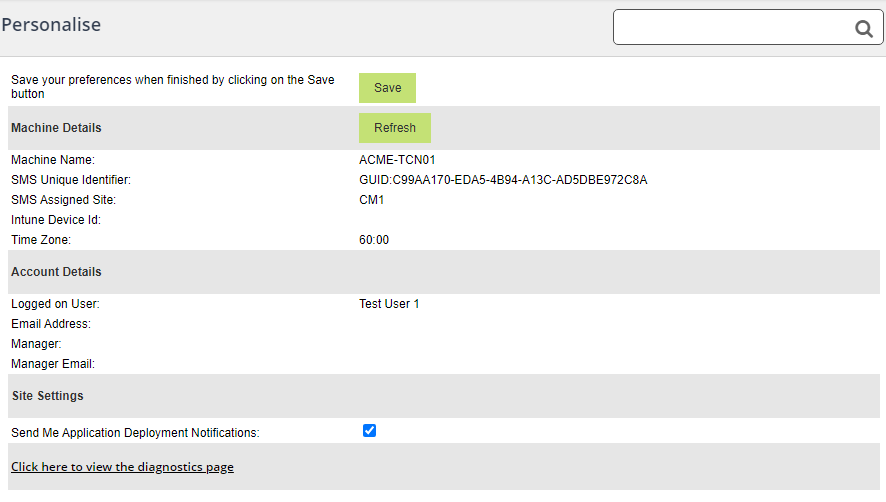The width and height of the screenshot is (886, 502).
Task: Select the machine name value ACME-TCN01
Action: click(x=397, y=160)
